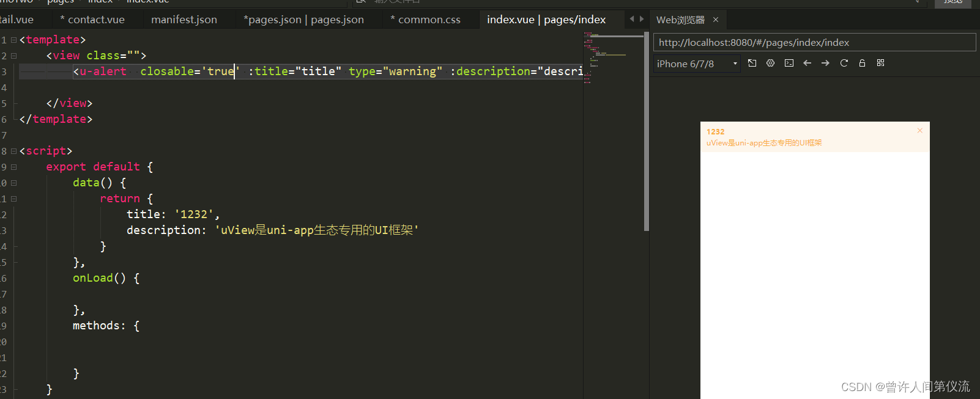Image resolution: width=980 pixels, height=399 pixels.
Task: Switch to the common.css tab
Action: (426, 20)
